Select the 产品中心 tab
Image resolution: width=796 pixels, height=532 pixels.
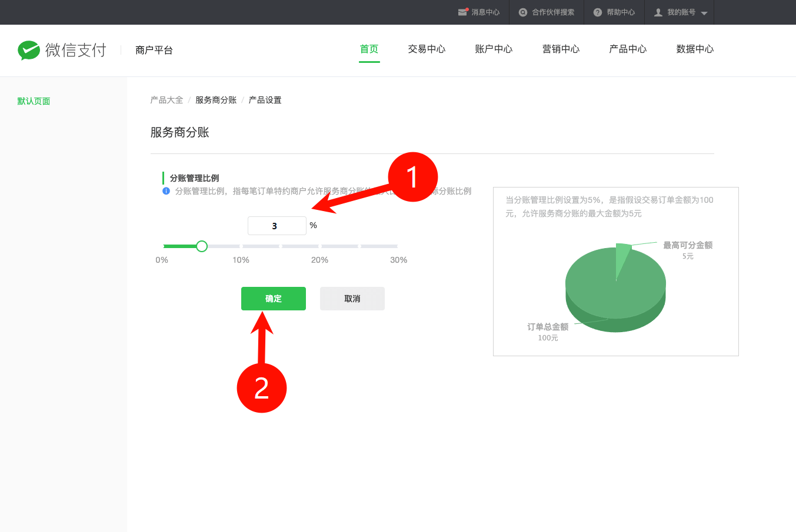point(628,49)
